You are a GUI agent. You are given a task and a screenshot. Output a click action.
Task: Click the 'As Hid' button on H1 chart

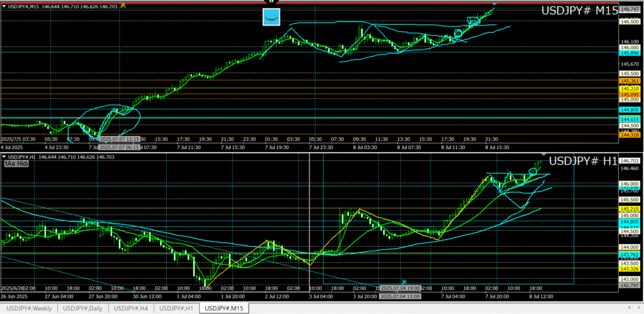click(x=17, y=164)
